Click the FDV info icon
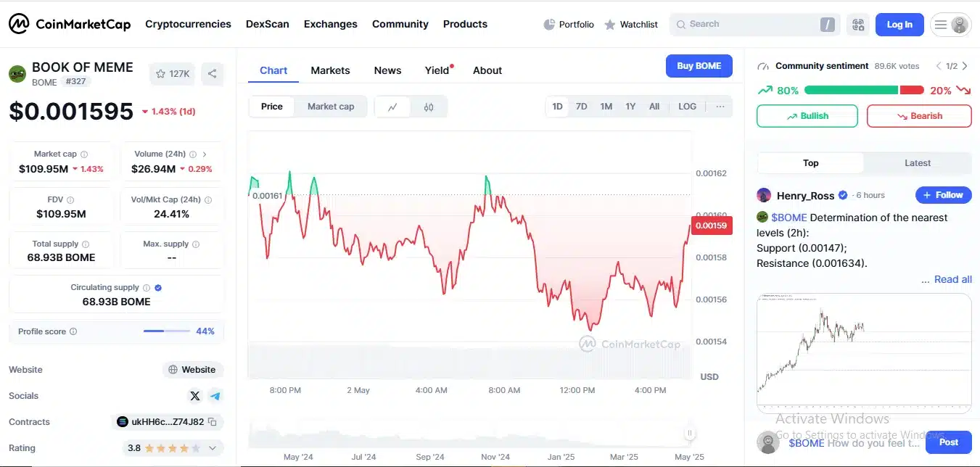980x467 pixels. pos(70,199)
